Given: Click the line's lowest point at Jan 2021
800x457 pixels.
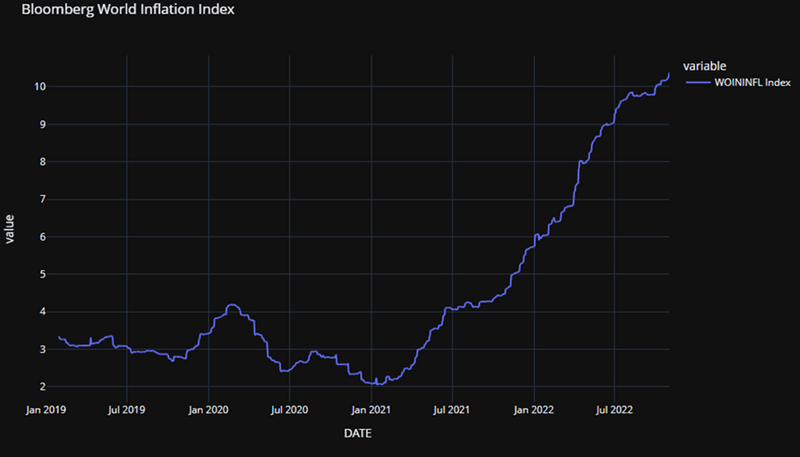Looking at the screenshot, I should coord(378,384).
